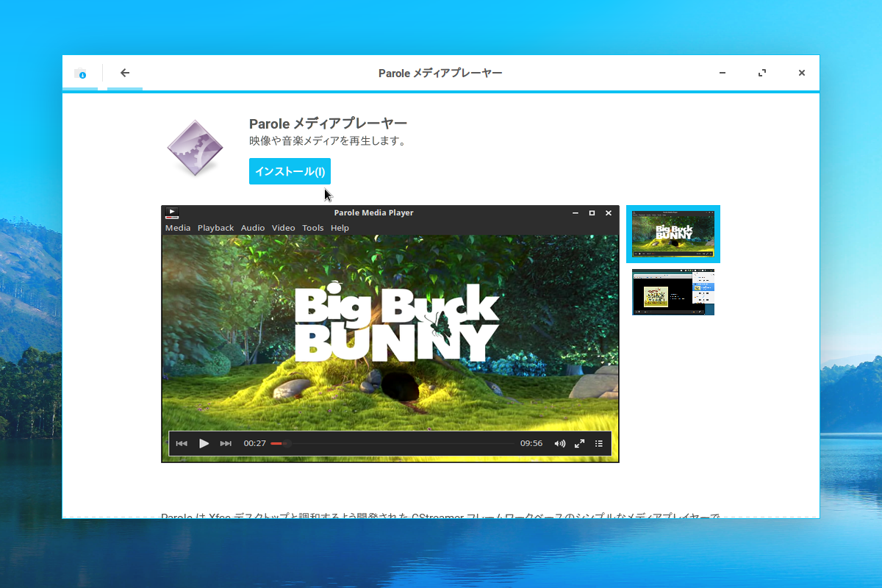Click the volume speaker icon
Image resolution: width=882 pixels, height=588 pixels.
(560, 443)
